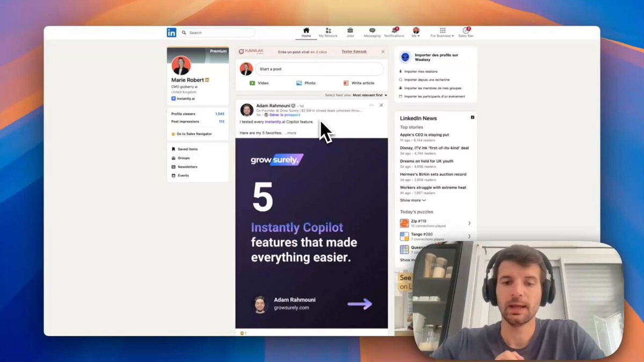Open Marie Robert's profile photo
Image resolution: width=644 pixels, height=362 pixels.
pos(181,65)
